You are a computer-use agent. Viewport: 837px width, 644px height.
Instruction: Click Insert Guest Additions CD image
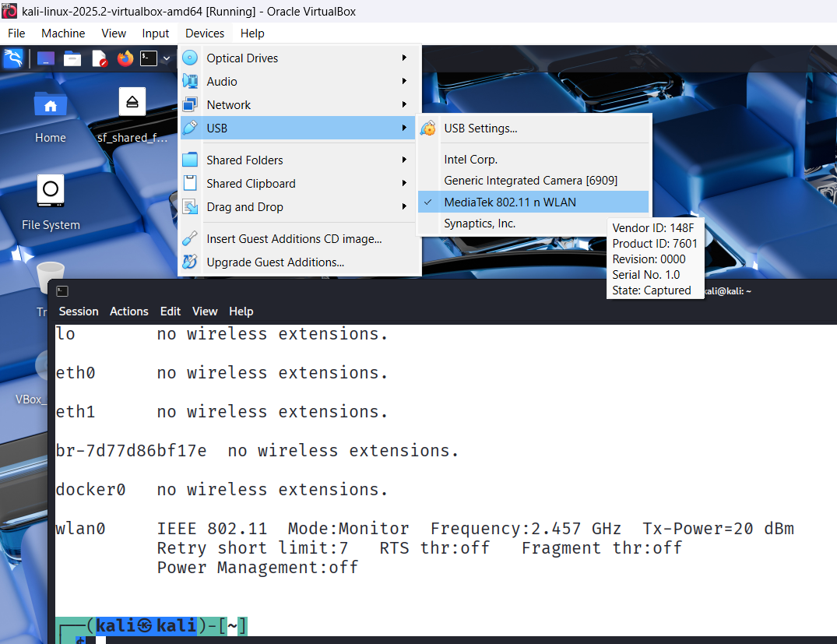click(x=294, y=239)
